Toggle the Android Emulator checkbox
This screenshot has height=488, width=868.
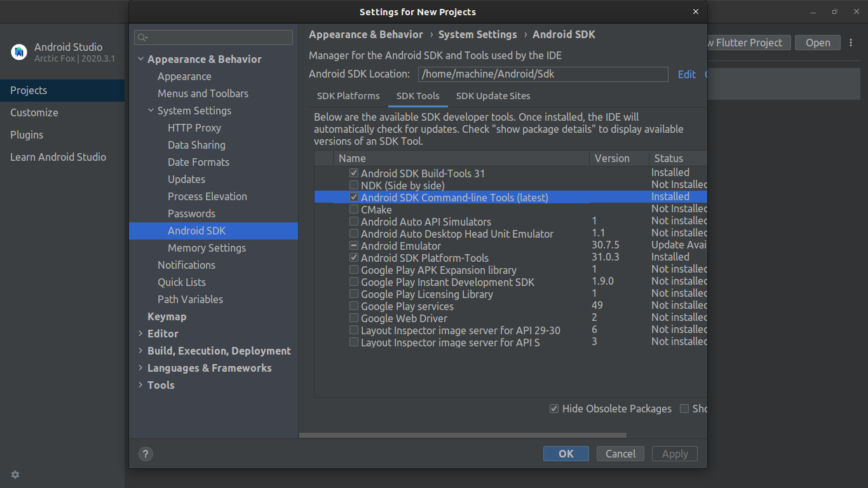click(x=354, y=245)
